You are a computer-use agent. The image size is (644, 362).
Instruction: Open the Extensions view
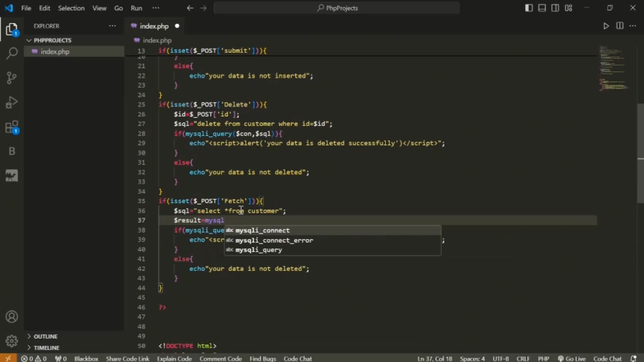point(12,127)
